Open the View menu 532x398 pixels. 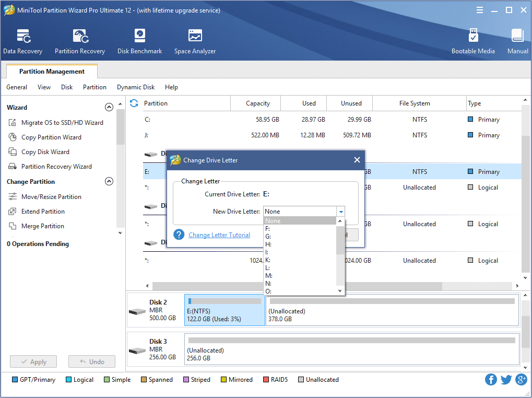tap(44, 87)
